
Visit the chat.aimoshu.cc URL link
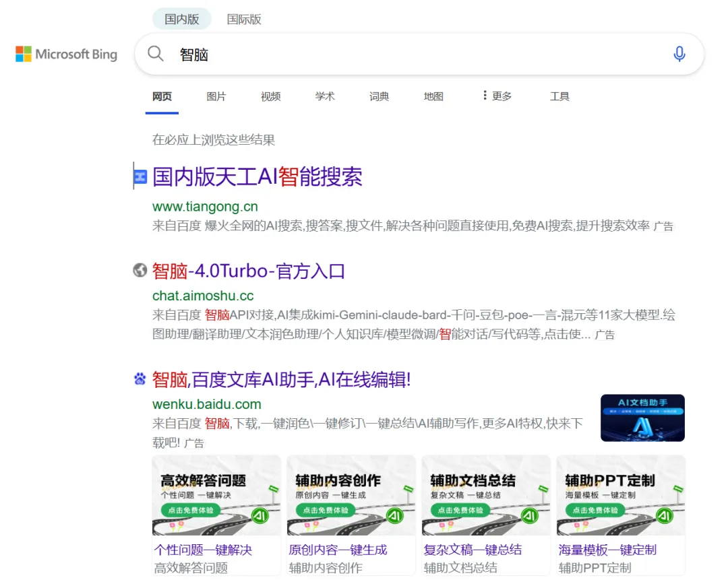point(203,296)
